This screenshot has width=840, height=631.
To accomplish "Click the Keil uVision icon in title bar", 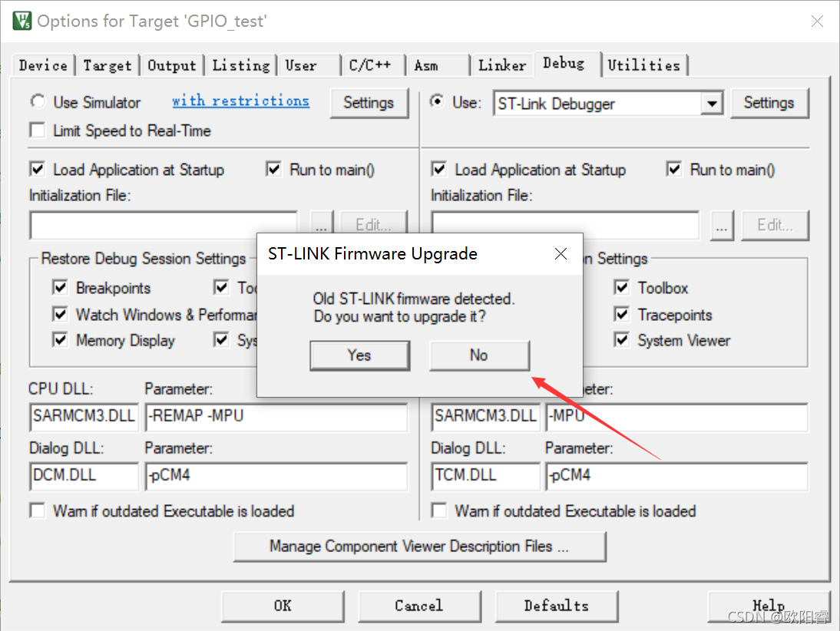I will tap(22, 21).
